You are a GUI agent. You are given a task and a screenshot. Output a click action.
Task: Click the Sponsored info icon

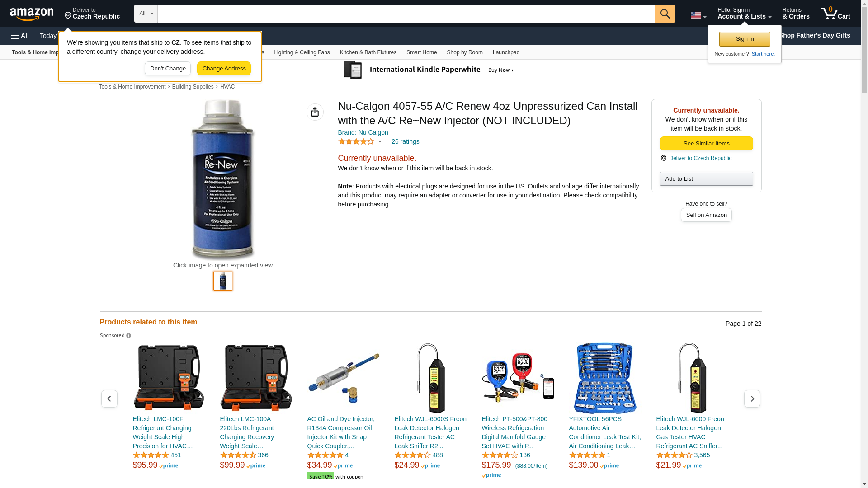128,336
